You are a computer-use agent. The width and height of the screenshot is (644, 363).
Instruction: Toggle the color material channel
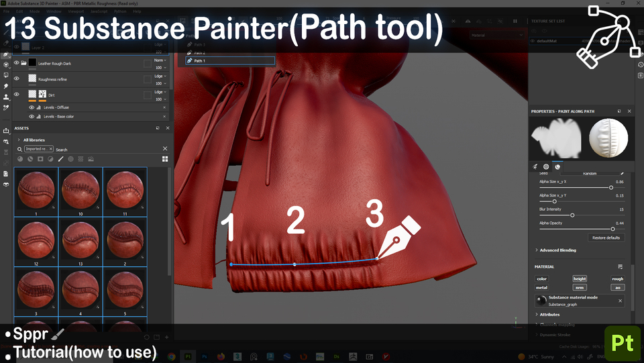[542, 279]
